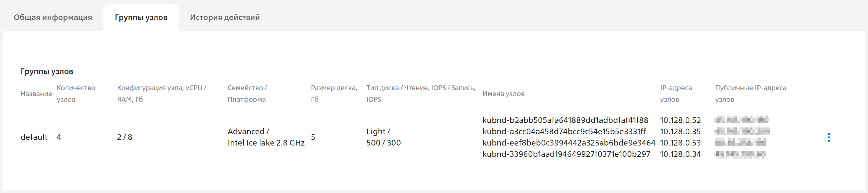Select IP address 10.128.0.52
Screen dimensions: 868x193
click(680, 120)
